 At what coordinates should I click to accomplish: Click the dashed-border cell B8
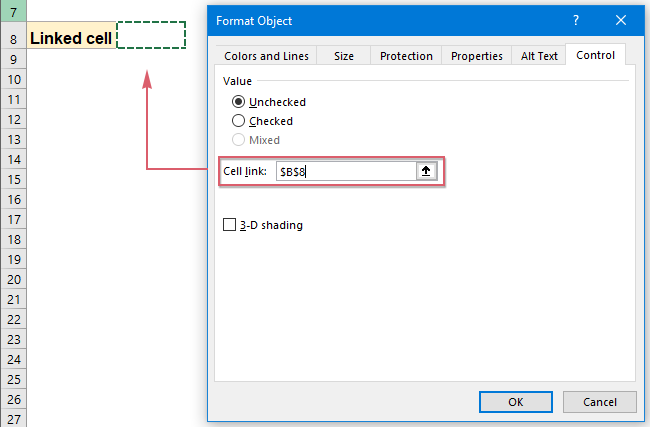(x=151, y=34)
